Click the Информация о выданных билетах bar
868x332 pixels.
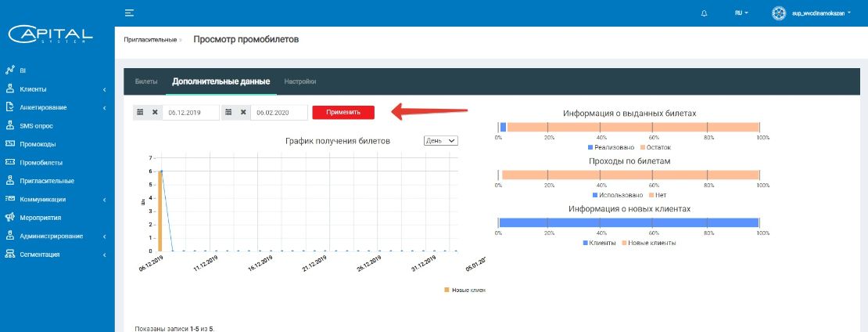[629, 128]
